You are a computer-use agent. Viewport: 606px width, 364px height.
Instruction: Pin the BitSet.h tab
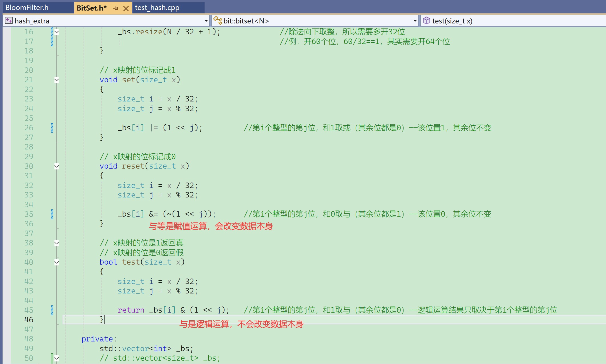[x=116, y=8]
